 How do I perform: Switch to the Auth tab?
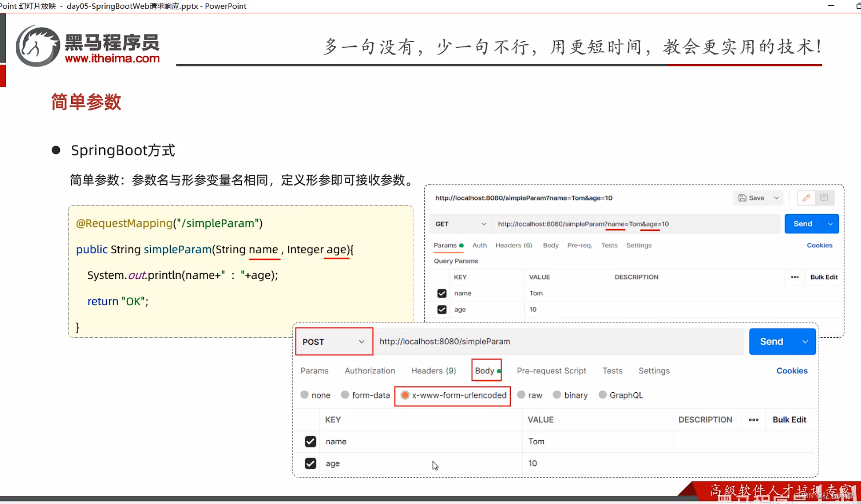(479, 245)
